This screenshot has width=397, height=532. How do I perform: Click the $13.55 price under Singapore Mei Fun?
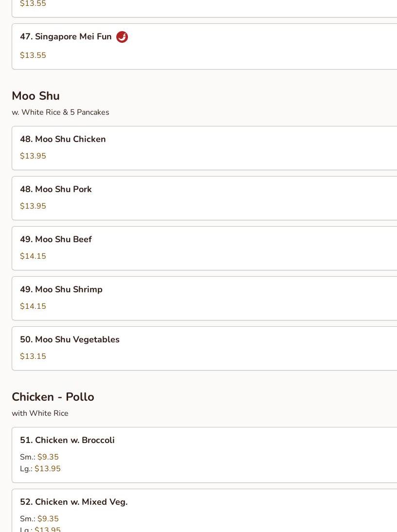pos(33,55)
